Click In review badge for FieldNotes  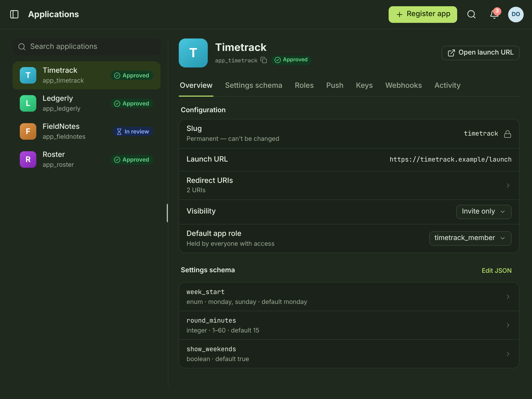click(133, 131)
